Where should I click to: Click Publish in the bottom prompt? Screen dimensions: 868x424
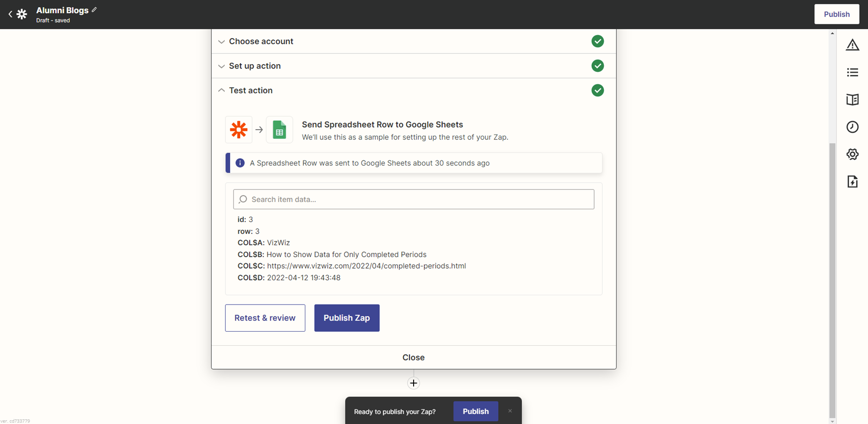(476, 411)
